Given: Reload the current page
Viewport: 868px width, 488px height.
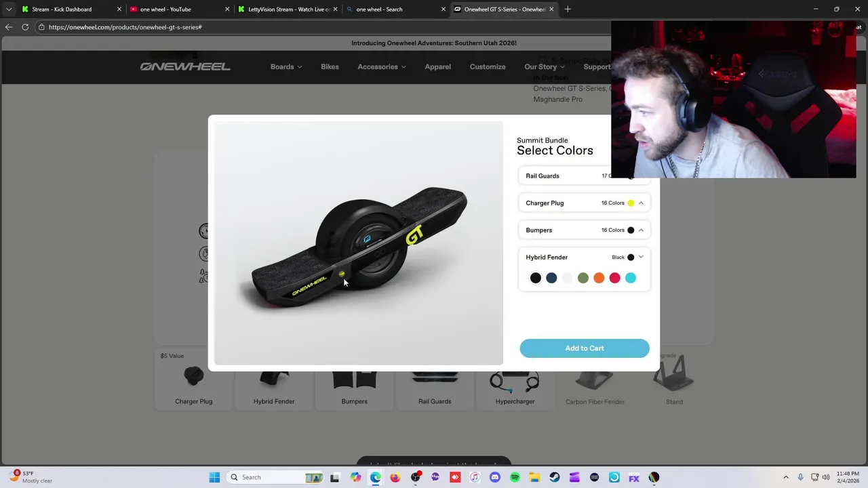Looking at the screenshot, I should pos(25,27).
